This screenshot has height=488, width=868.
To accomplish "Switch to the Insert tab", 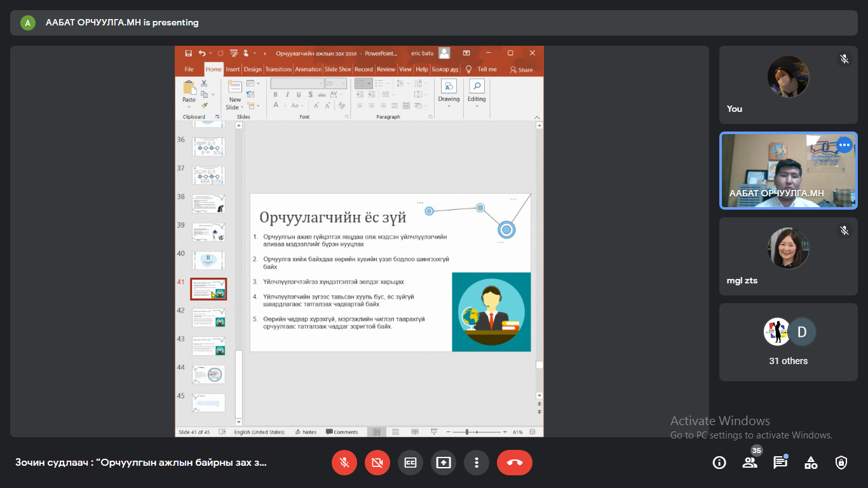I will 233,69.
